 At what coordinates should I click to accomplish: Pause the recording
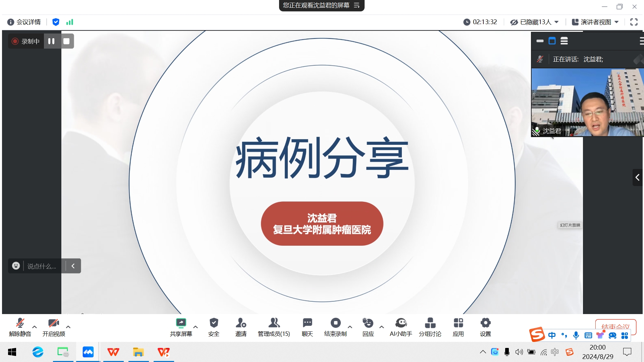(x=51, y=41)
